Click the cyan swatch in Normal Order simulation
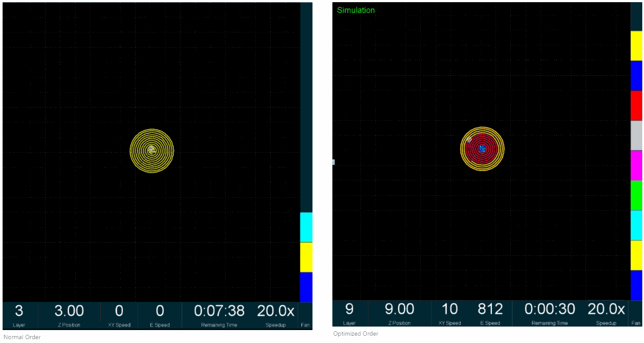Viewport: 644px width, 343px height. pyautogui.click(x=306, y=227)
